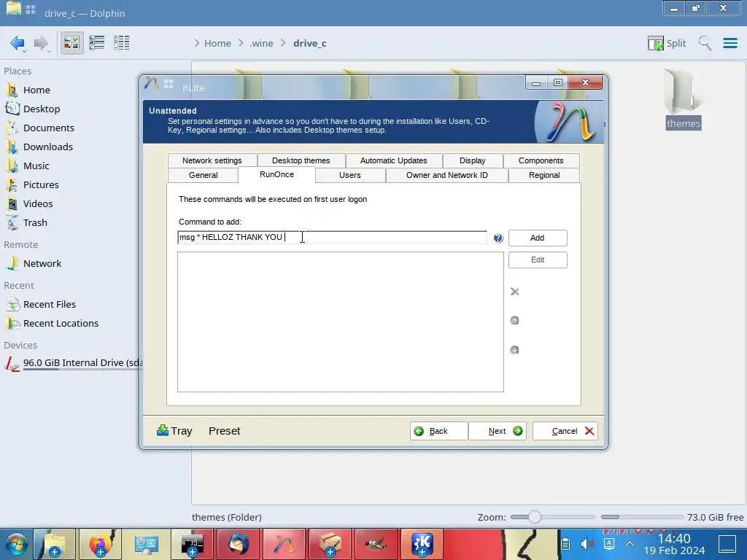Open Trash in Places panel
Screen dimensions: 747x560
tap(35, 223)
